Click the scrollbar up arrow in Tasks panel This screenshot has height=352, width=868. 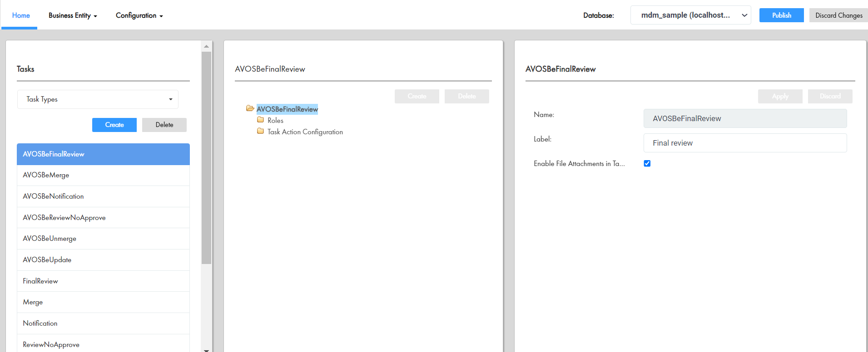click(206, 46)
